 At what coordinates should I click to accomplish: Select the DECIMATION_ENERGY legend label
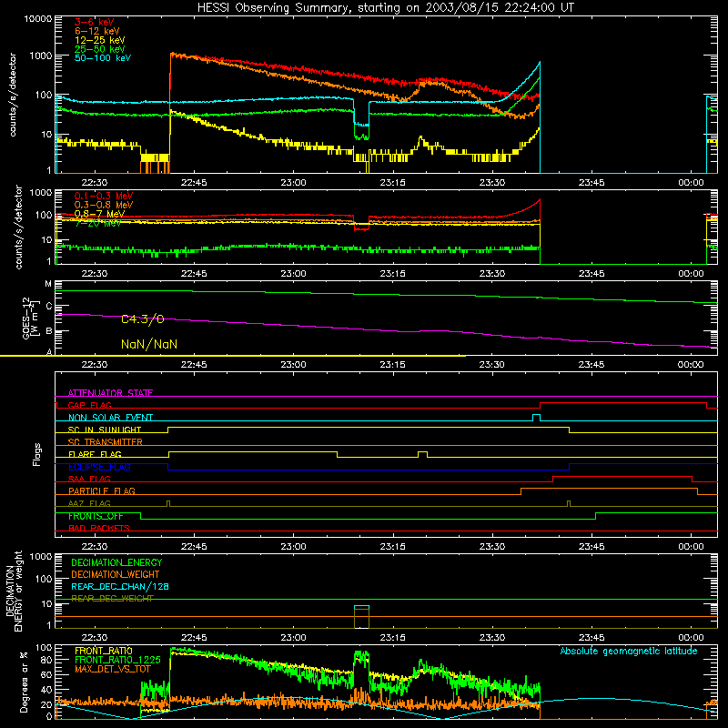pyautogui.click(x=116, y=562)
